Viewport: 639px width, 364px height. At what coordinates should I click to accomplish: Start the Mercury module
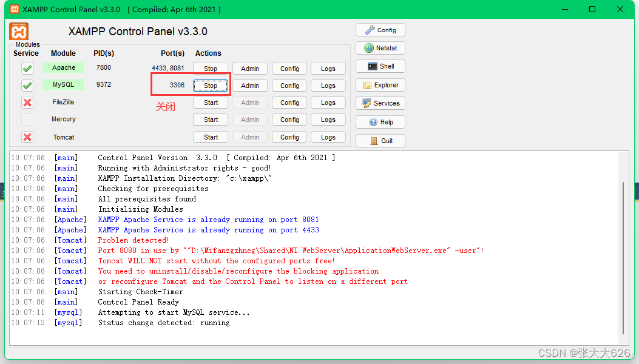211,120
